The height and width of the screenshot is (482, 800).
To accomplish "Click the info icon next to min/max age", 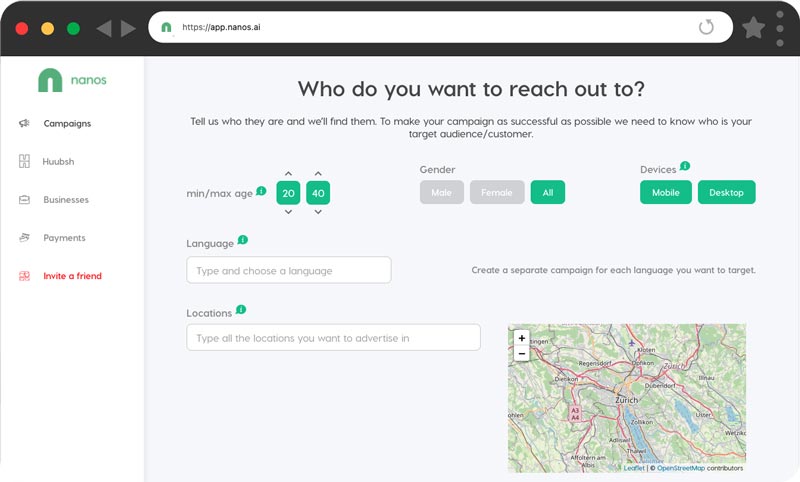I will pyautogui.click(x=261, y=191).
